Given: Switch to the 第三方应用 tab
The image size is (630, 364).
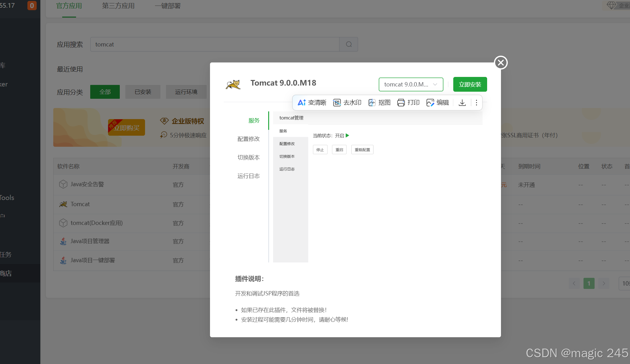Looking at the screenshot, I should 118,6.
